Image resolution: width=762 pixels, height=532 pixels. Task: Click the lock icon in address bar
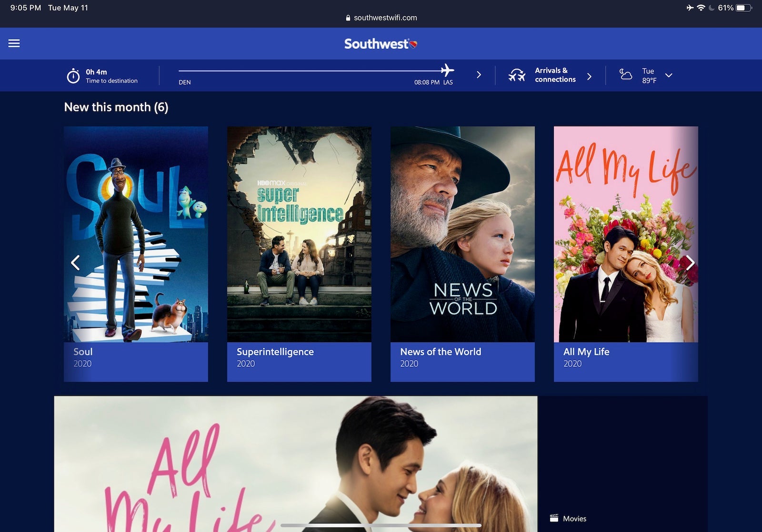[348, 18]
